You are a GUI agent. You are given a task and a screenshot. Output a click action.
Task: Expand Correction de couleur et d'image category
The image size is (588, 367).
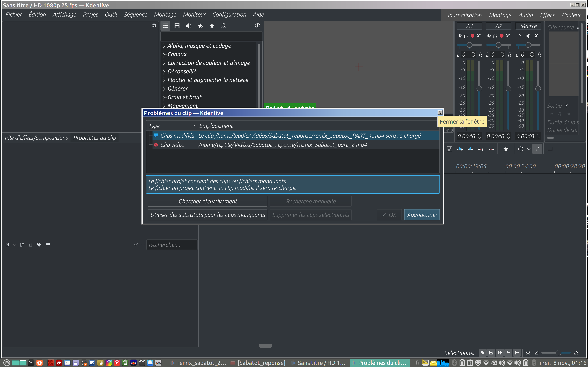[164, 63]
